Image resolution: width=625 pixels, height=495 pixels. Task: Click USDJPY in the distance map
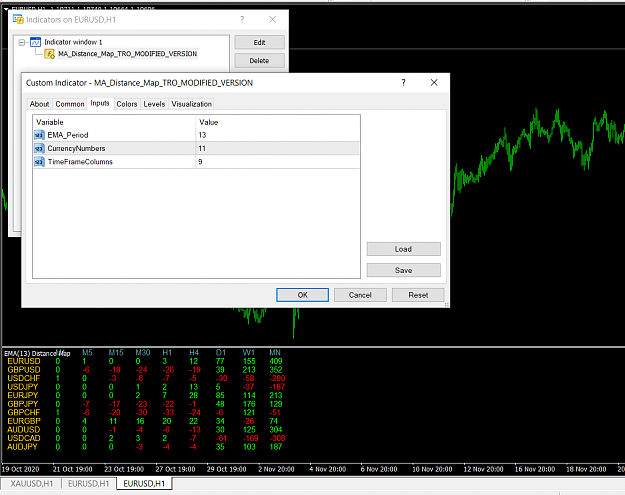22,387
